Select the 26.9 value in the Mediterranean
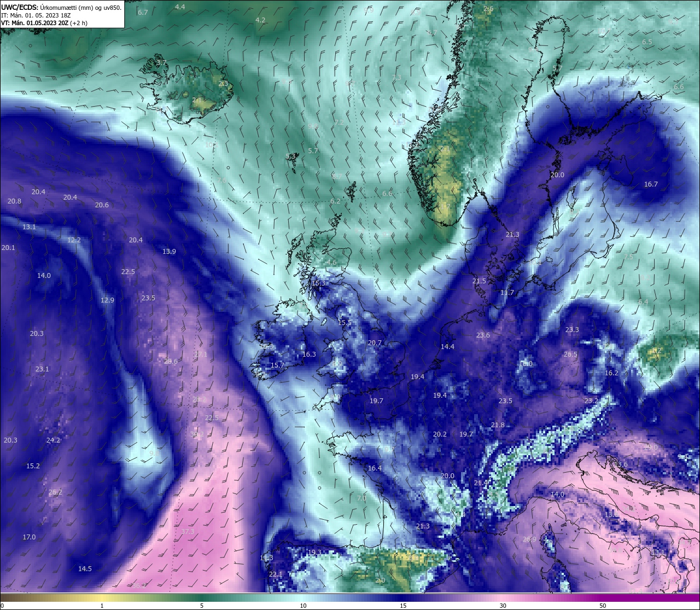 pos(529,539)
